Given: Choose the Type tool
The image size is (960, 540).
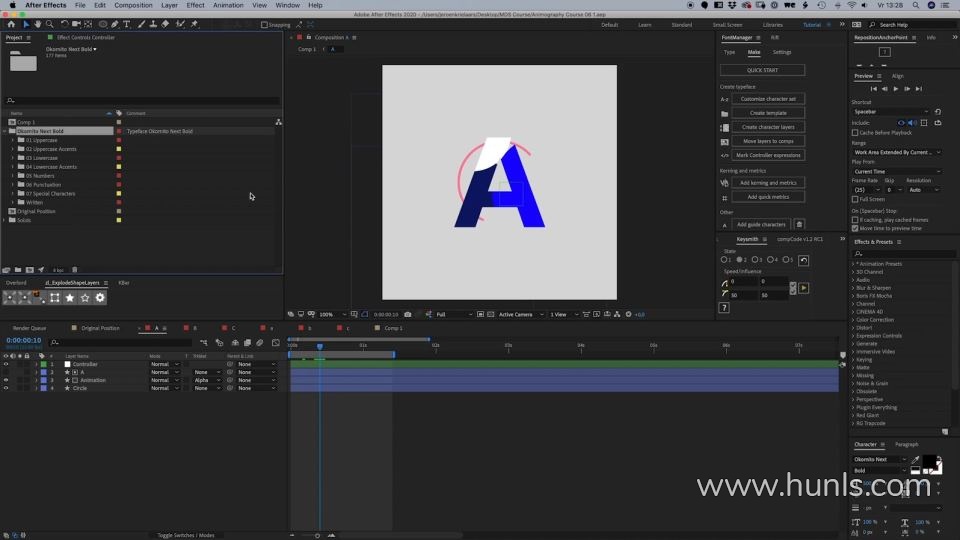Looking at the screenshot, I should click(126, 24).
